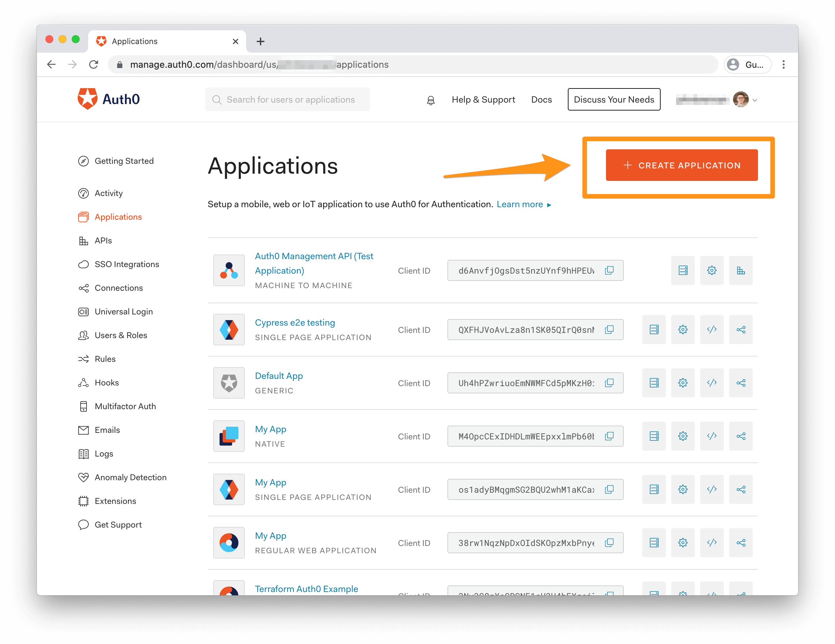Open APIs icon for Auth0 Management API
The height and width of the screenshot is (644, 835).
pyautogui.click(x=740, y=271)
